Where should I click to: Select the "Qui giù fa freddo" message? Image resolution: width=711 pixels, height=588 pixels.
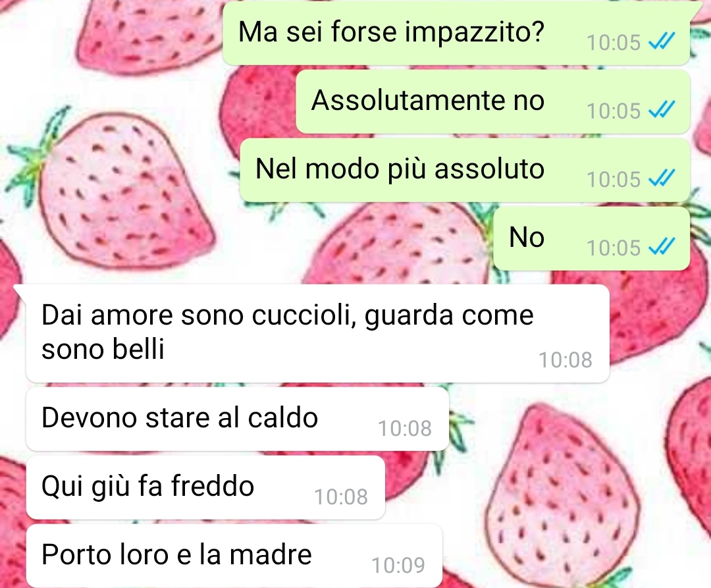pyautogui.click(x=205, y=487)
